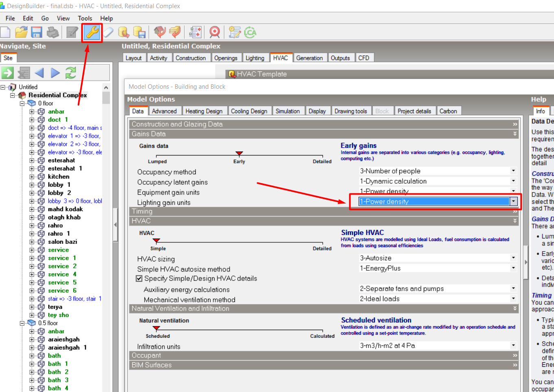Click the green arrow navigator icon
This screenshot has height=392, width=554.
[x=8, y=73]
